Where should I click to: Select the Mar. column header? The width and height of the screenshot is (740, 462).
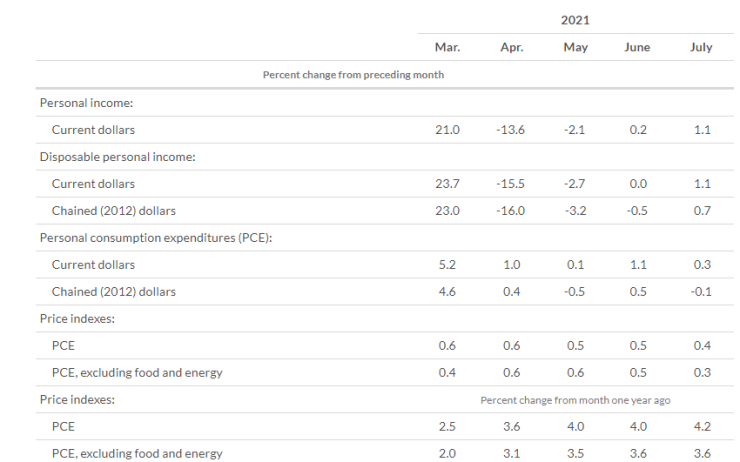click(x=447, y=47)
